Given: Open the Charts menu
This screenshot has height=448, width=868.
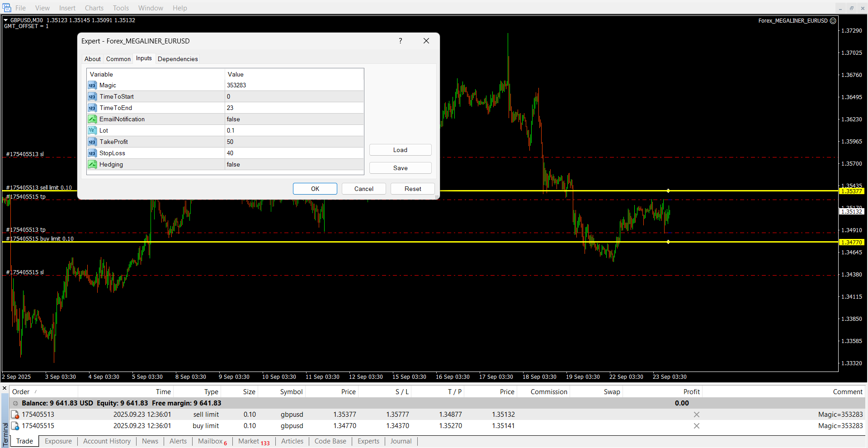Looking at the screenshot, I should (94, 8).
